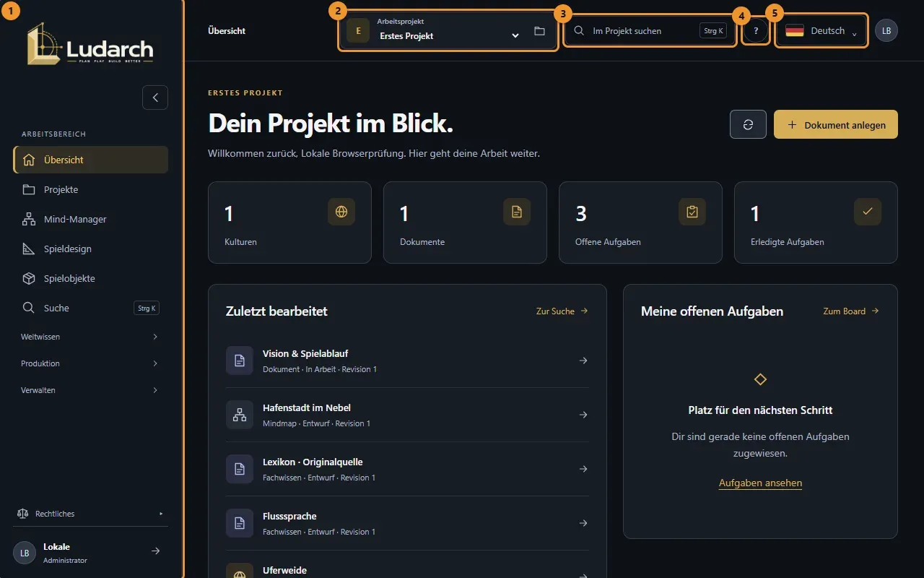The image size is (924, 578).
Task: Follow the Zum Board link
Action: click(851, 311)
